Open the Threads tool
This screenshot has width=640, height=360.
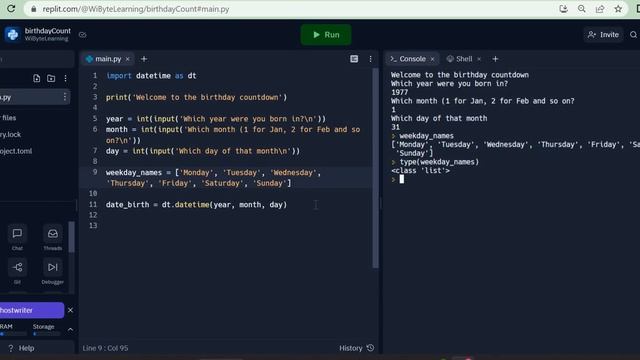click(53, 238)
